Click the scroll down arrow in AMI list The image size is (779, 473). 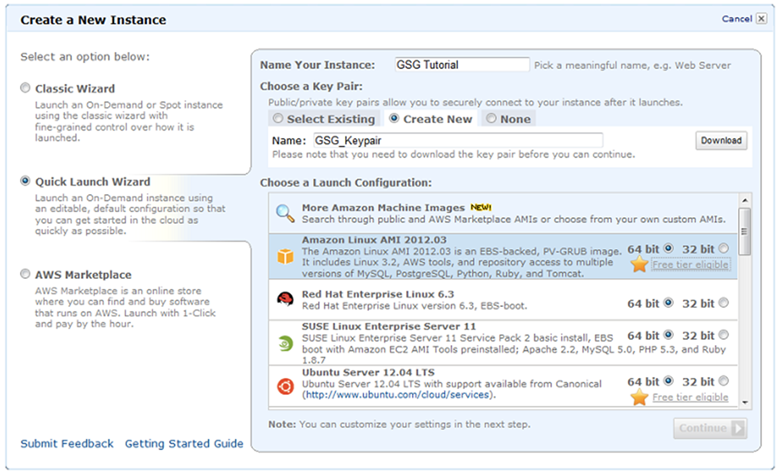[745, 402]
